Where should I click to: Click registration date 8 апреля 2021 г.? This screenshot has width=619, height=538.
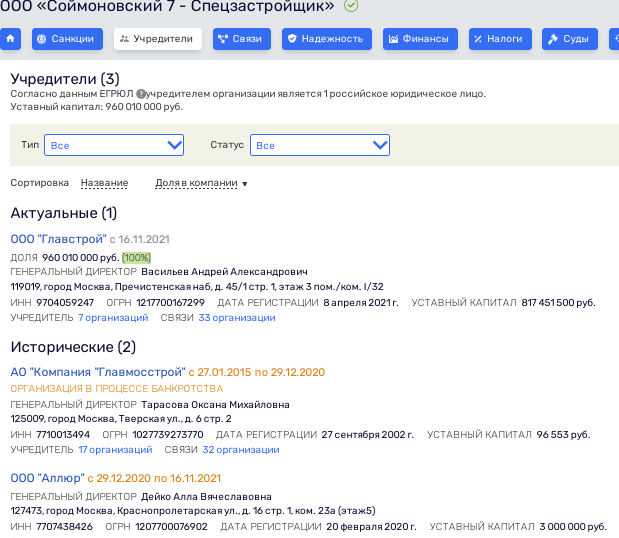(361, 303)
